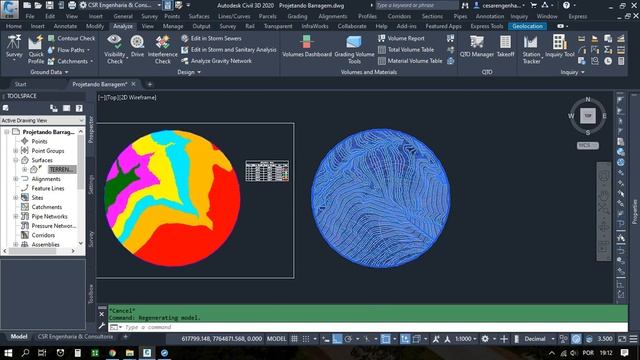Open the QTO Manager
The image size is (640, 360).
pyautogui.click(x=477, y=46)
